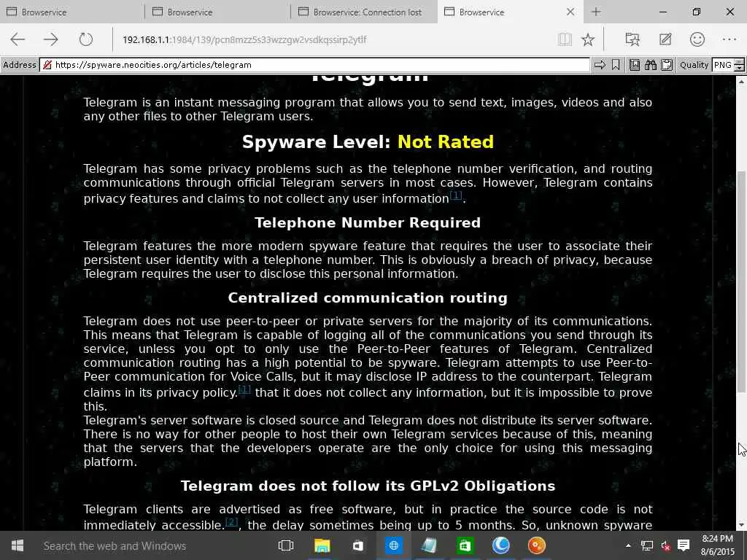The width and height of the screenshot is (747, 560).
Task: Open Task View on the taskbar
Action: pyautogui.click(x=286, y=545)
